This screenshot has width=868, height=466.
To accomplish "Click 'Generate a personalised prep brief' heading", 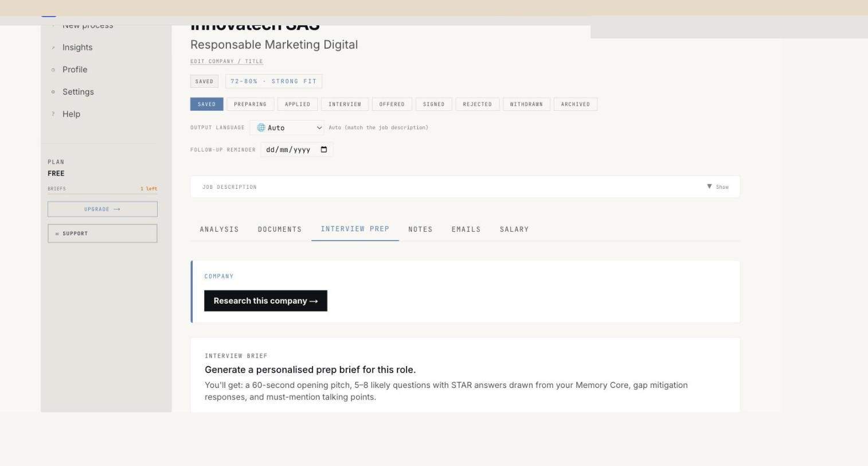I will [310, 370].
